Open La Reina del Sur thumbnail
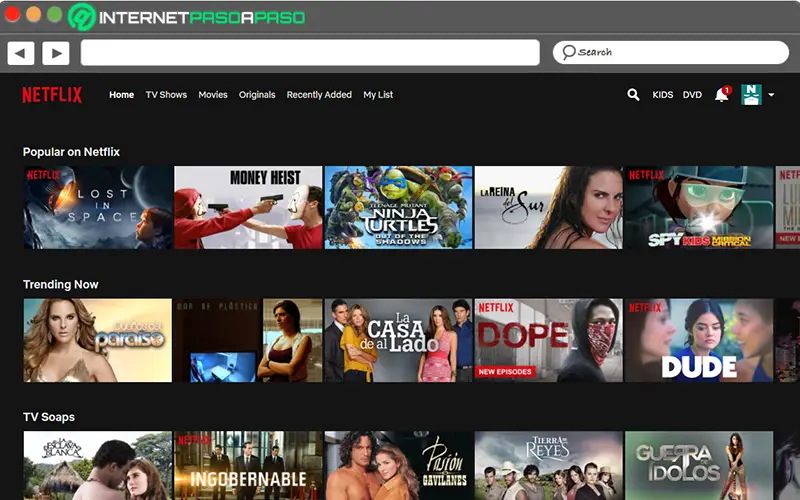 tap(548, 207)
